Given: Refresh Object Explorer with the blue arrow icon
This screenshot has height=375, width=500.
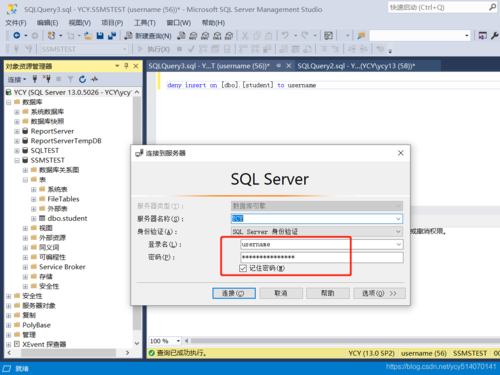Looking at the screenshot, I should click(x=82, y=79).
